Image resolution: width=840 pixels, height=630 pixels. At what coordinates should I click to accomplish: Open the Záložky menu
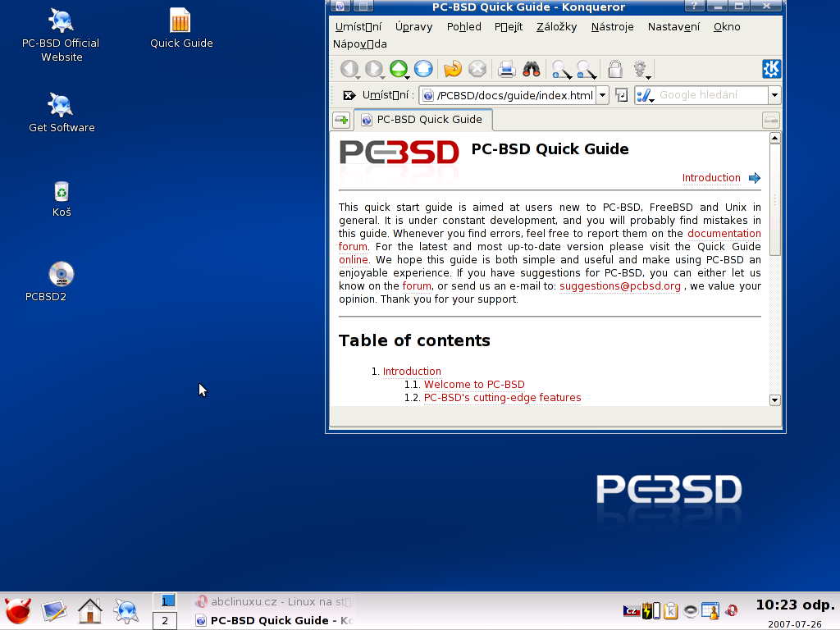click(557, 27)
